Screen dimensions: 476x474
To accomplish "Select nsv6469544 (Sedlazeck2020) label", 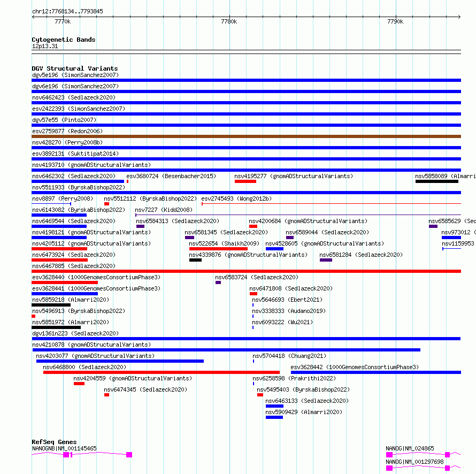I will click(x=74, y=221).
